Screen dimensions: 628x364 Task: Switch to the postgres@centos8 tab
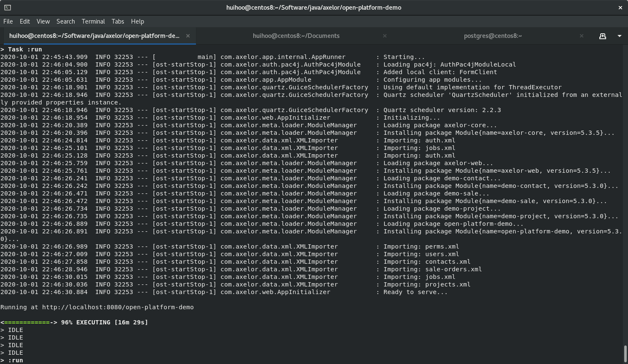pos(493,36)
